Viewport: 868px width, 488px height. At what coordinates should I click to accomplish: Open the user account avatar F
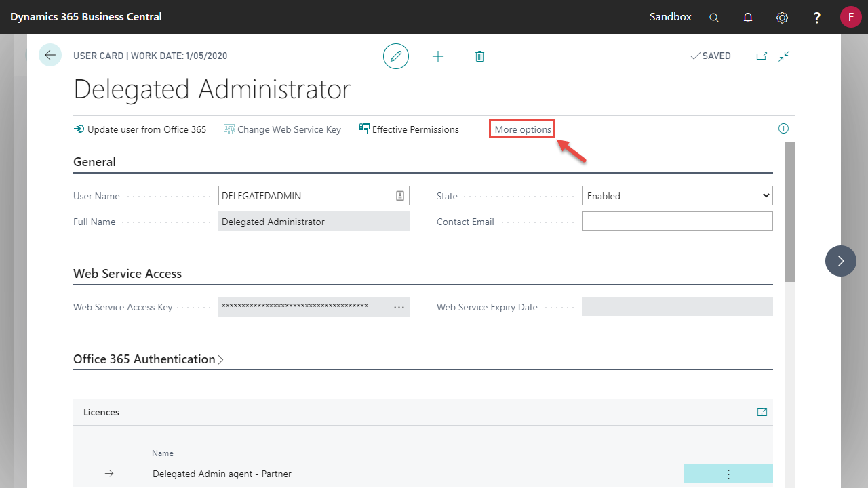pos(850,17)
